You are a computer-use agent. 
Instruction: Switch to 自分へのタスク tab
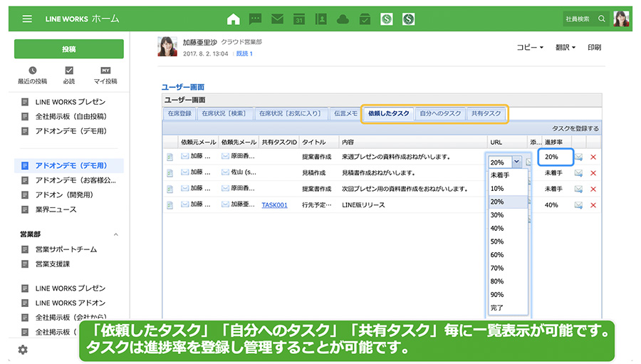click(440, 114)
